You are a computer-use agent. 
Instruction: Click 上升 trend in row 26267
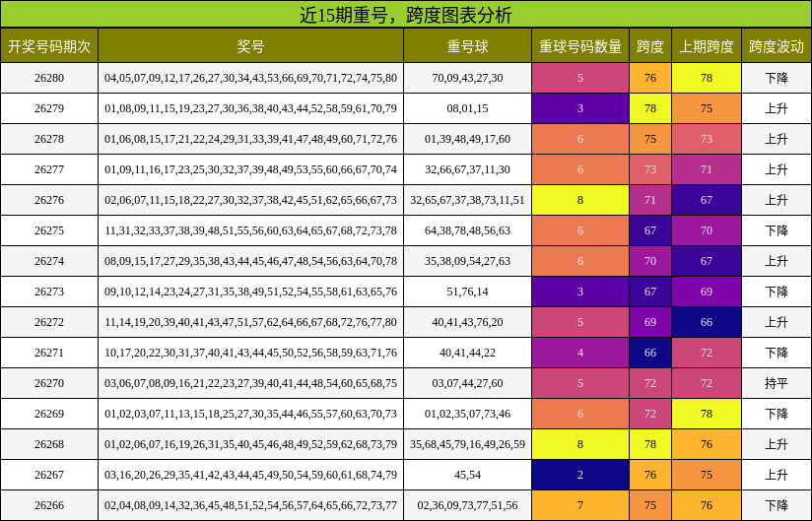pyautogui.click(x=777, y=475)
